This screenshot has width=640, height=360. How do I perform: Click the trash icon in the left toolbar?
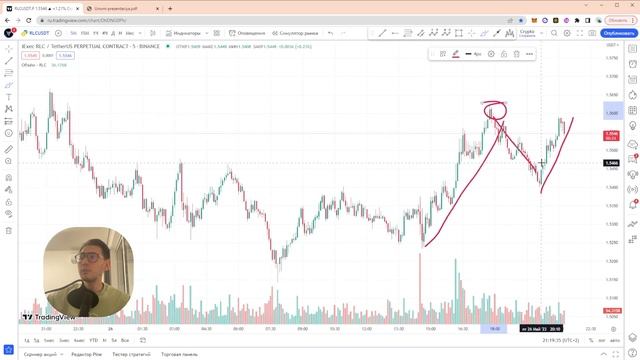9,231
